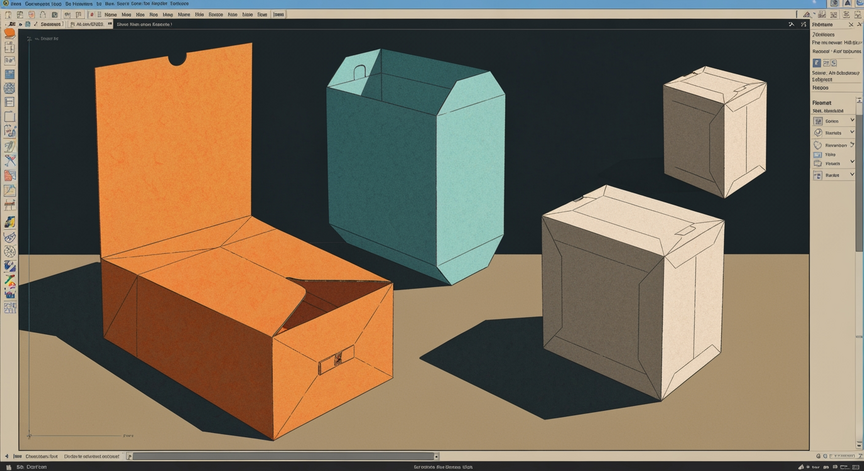
Task: Pick the red folded-sheet tool icon
Action: (9, 176)
